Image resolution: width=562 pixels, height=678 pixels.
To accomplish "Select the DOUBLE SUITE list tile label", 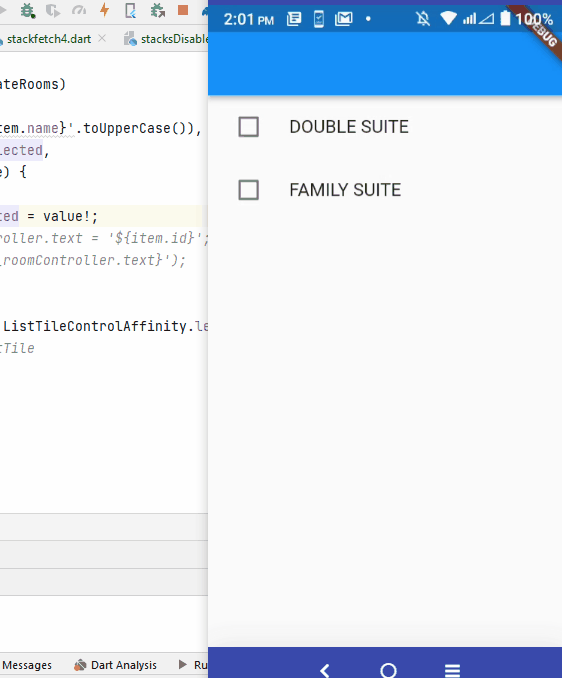I will [x=349, y=127].
